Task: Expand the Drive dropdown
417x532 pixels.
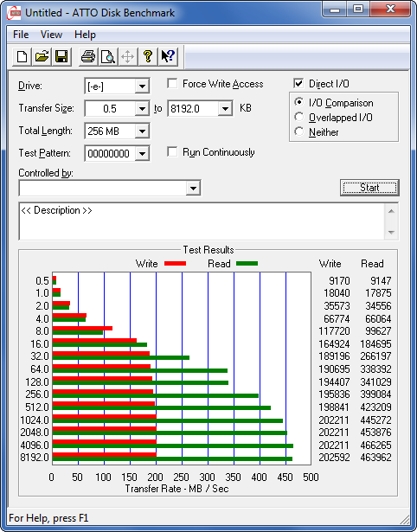Action: point(142,87)
